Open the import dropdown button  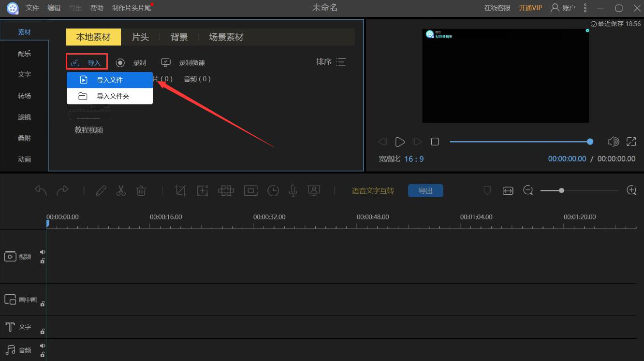[87, 63]
